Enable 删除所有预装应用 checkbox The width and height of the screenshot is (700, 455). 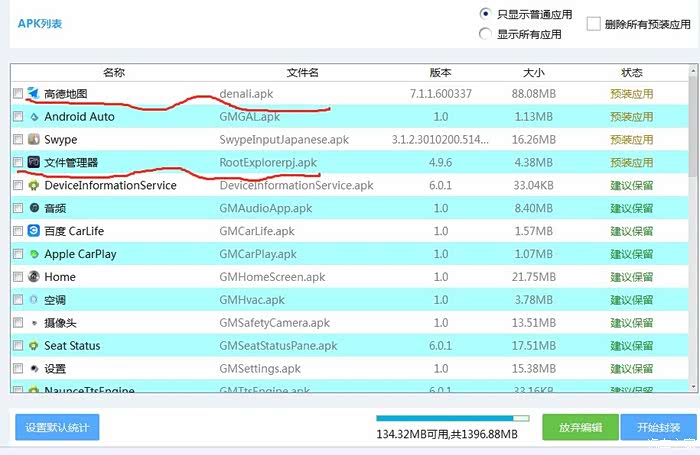pyautogui.click(x=594, y=23)
